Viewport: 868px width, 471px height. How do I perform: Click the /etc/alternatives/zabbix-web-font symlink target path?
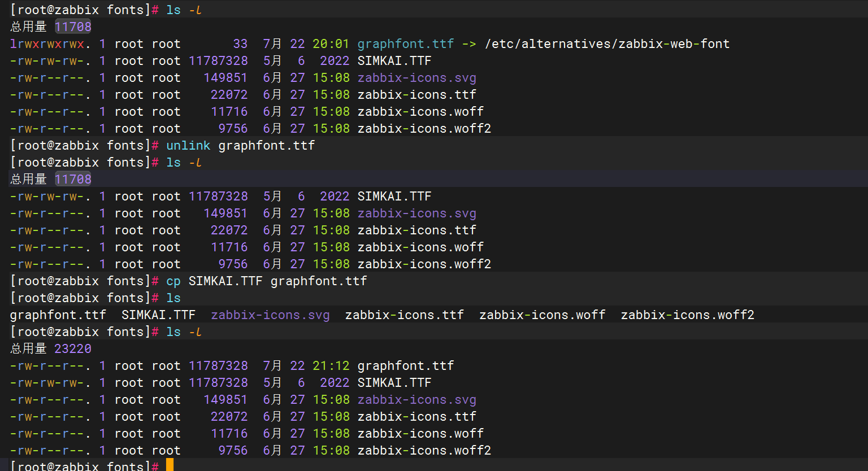pyautogui.click(x=607, y=44)
